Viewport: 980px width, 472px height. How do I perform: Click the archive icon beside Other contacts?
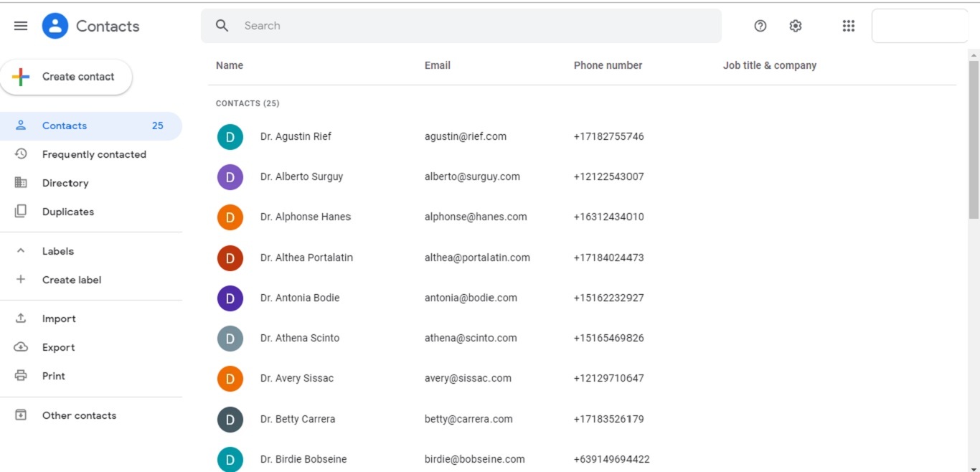(x=21, y=415)
